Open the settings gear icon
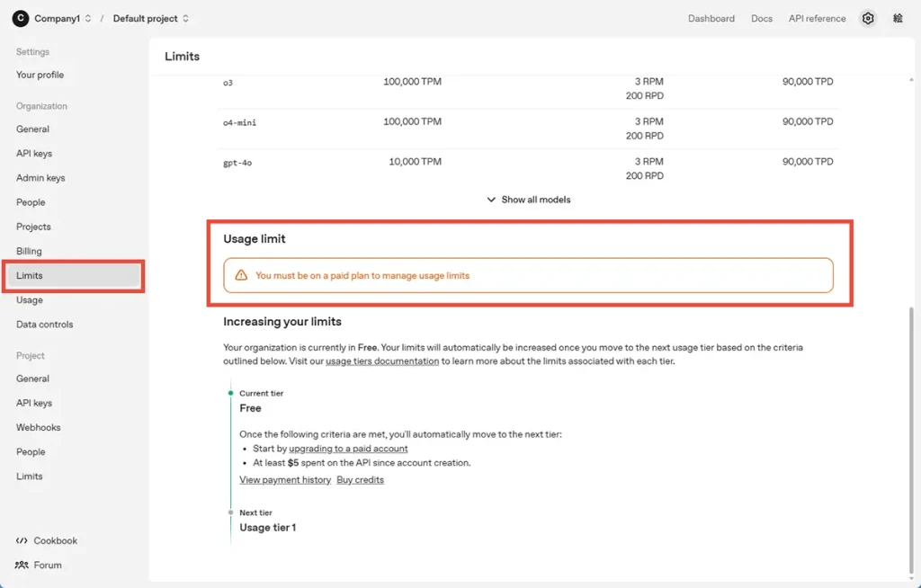921x588 pixels. point(868,18)
